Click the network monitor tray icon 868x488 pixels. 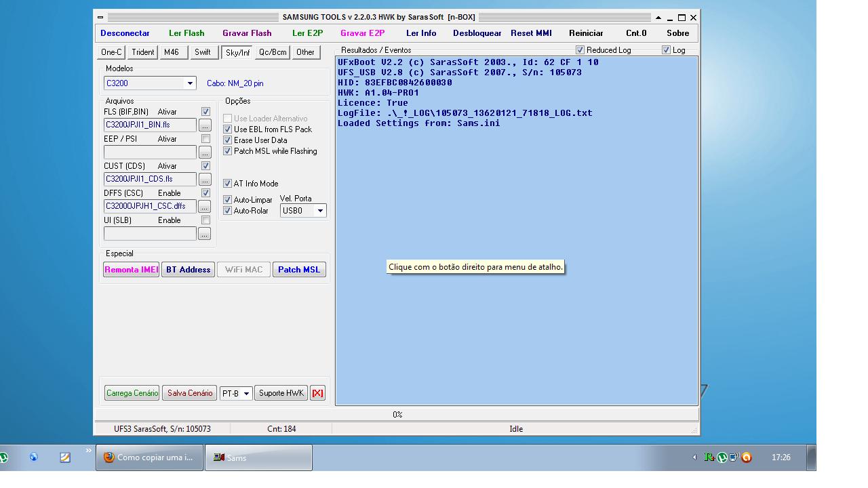coord(734,457)
